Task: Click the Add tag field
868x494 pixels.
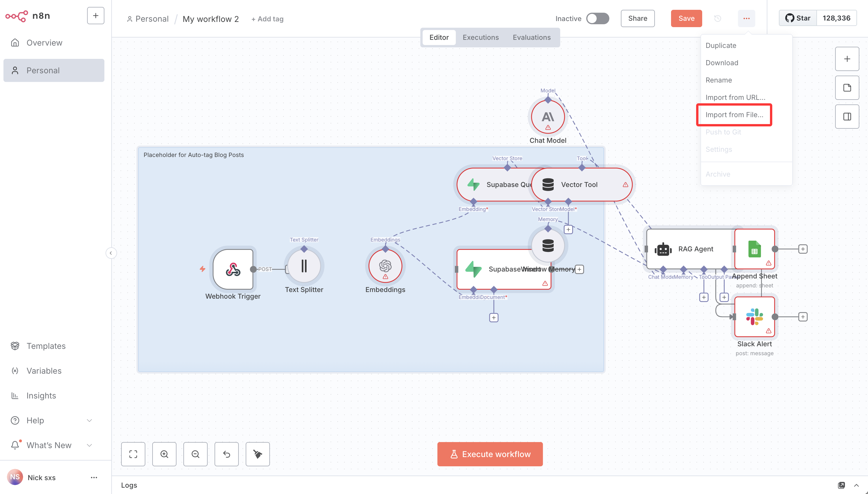Action: pyautogui.click(x=267, y=19)
